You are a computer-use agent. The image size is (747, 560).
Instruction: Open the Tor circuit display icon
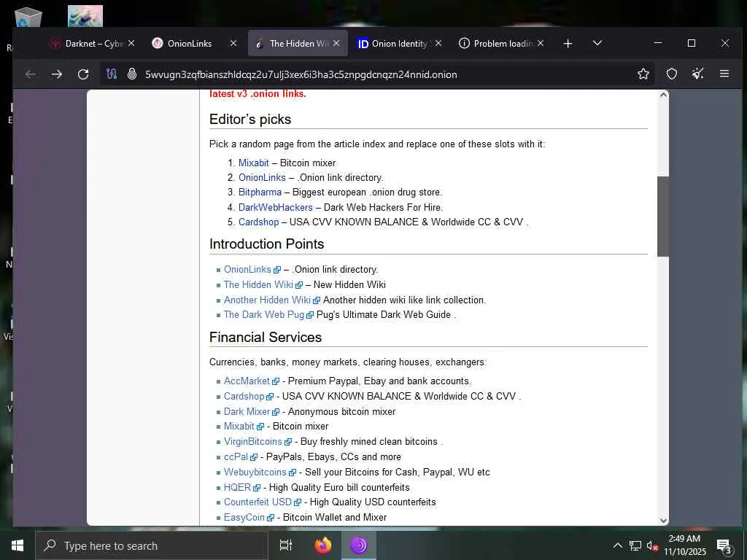coord(112,74)
